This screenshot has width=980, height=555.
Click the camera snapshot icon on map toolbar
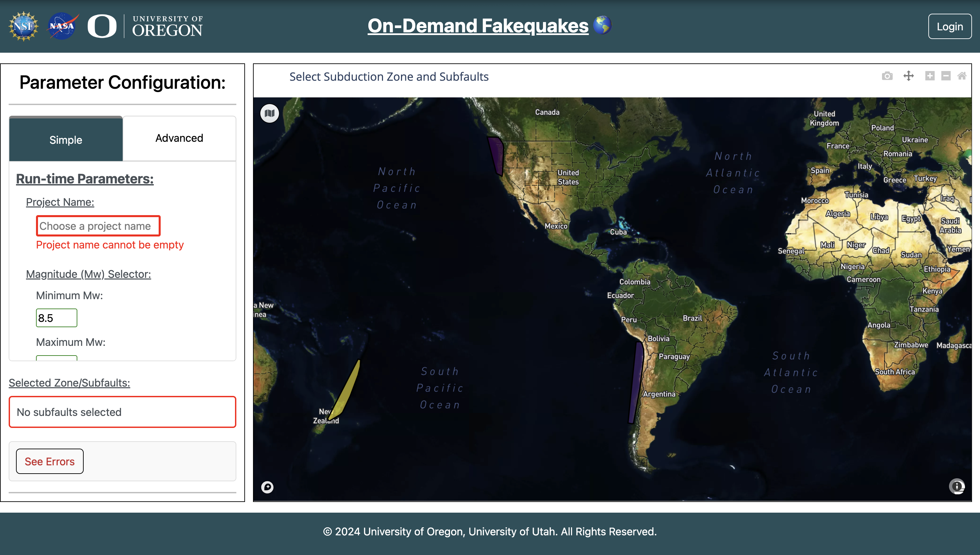coord(887,76)
